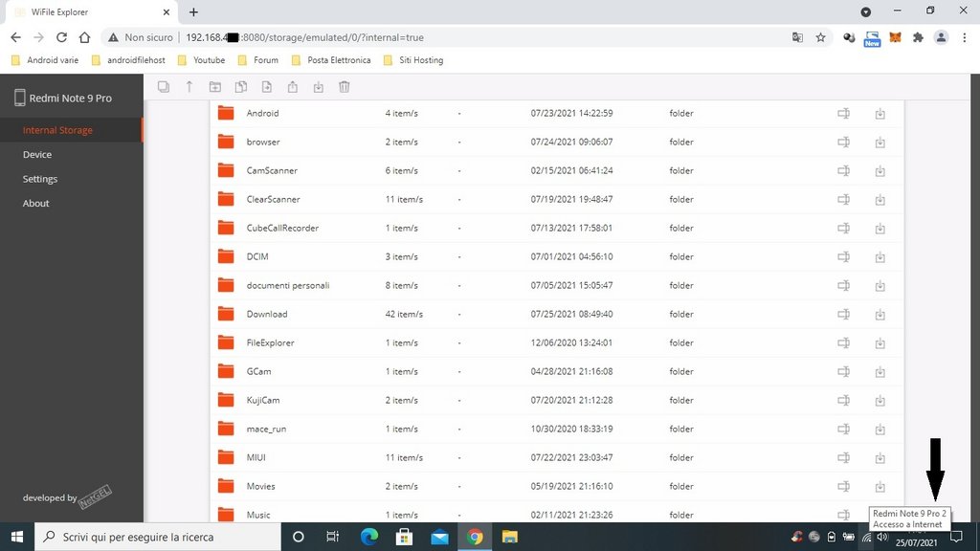Go back in browser history

tap(15, 37)
